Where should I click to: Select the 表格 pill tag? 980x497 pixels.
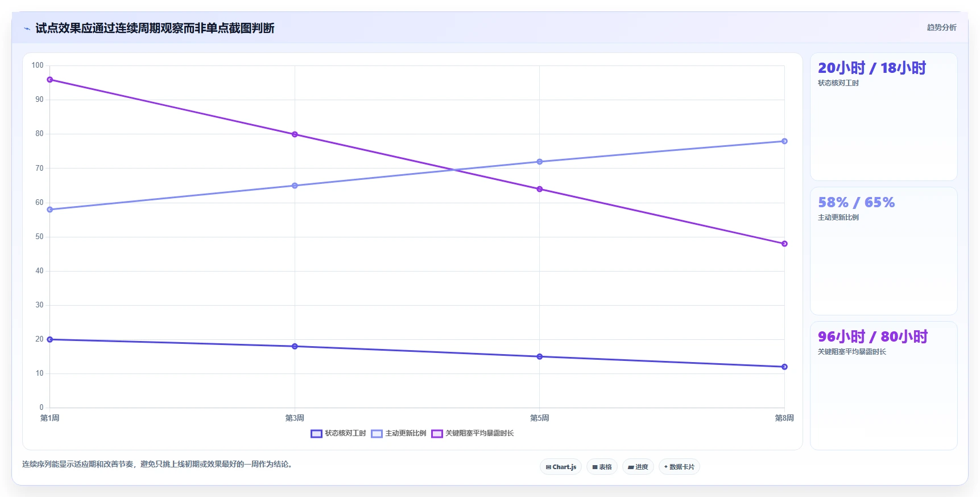602,467
